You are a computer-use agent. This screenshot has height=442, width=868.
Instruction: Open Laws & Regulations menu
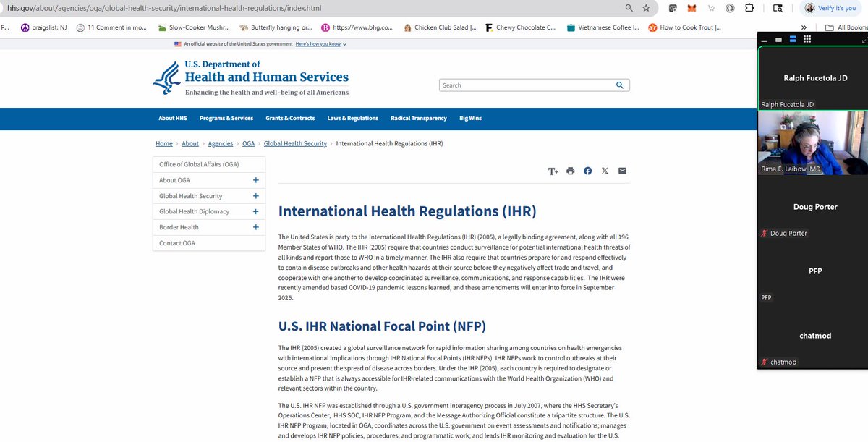(x=353, y=118)
